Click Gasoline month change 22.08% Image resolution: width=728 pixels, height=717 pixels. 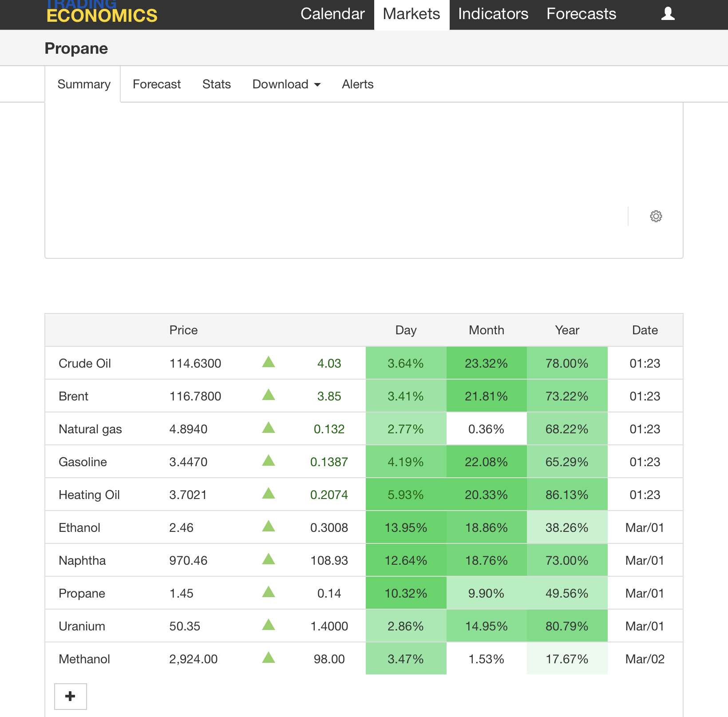[486, 462]
